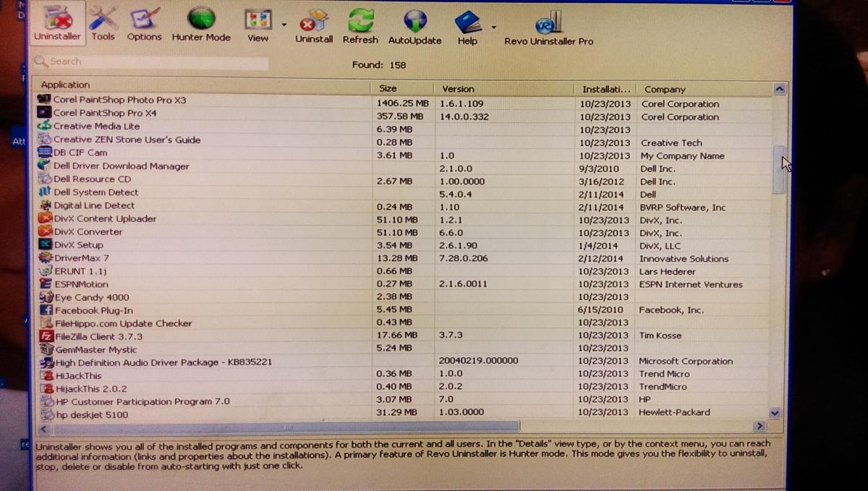
Task: Click size value 1406.25 MB
Action: (402, 103)
